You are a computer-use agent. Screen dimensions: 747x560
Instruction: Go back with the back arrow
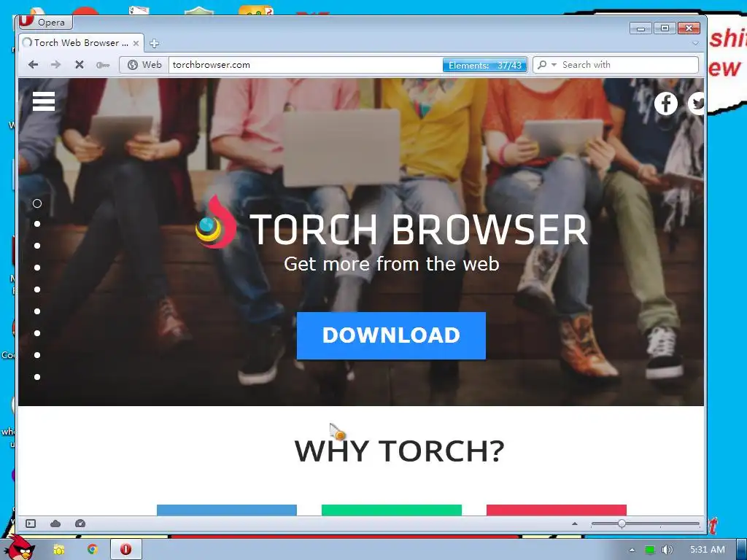coord(33,65)
